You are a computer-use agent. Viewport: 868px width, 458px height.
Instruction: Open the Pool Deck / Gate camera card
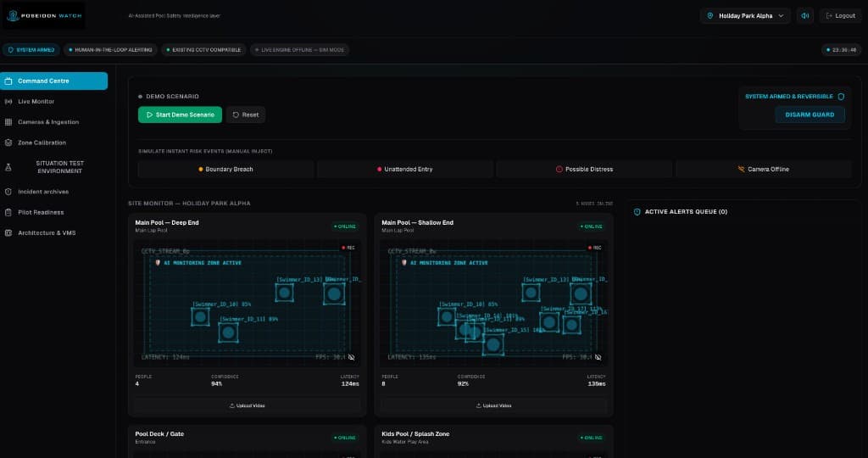point(248,441)
